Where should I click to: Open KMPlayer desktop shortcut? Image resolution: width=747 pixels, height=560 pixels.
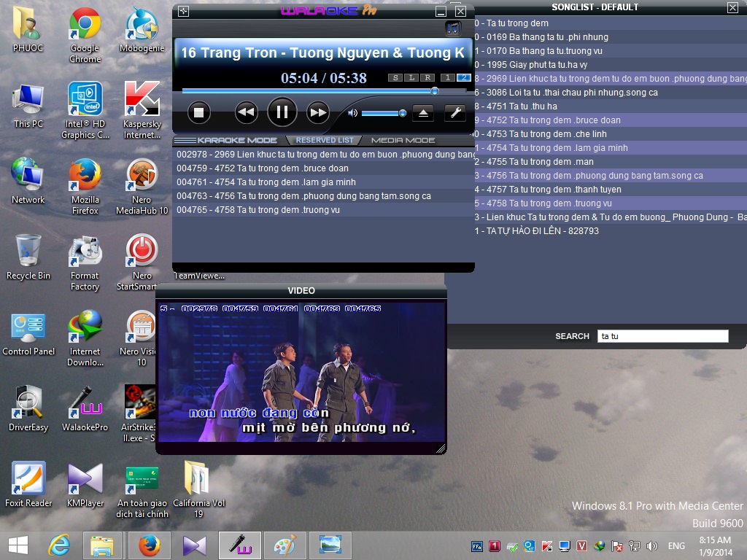click(85, 484)
